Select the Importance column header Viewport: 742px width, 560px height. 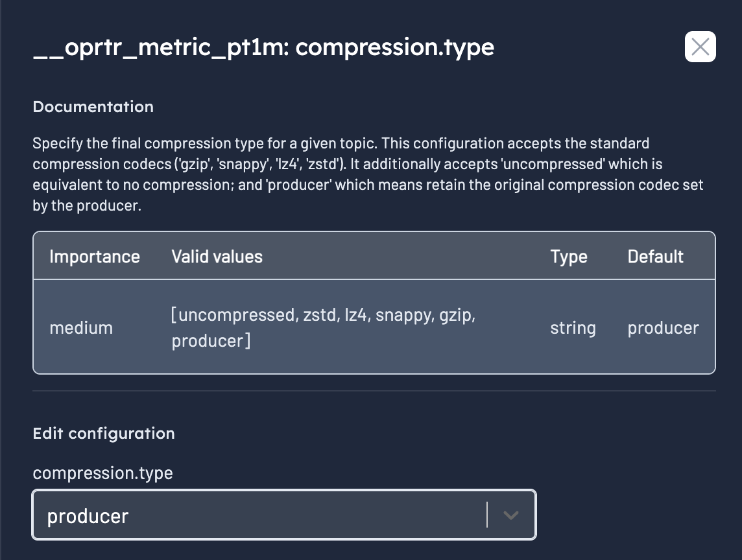94,256
